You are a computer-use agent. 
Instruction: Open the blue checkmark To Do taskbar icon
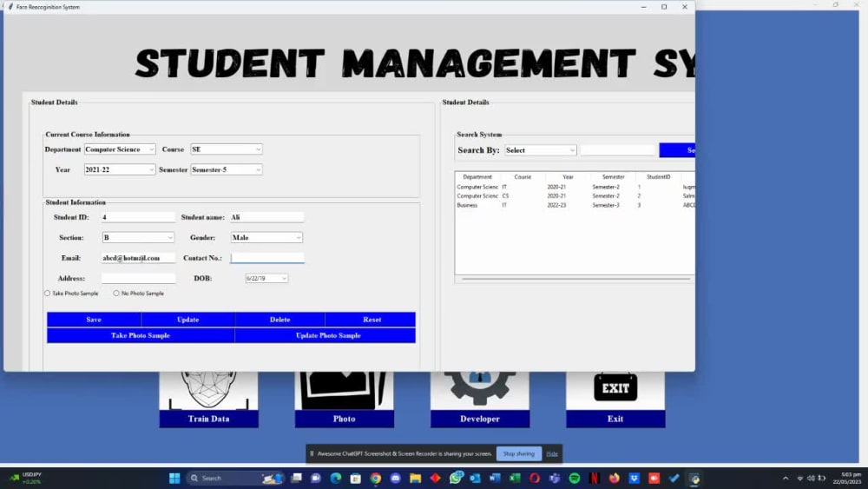pyautogui.click(x=674, y=478)
